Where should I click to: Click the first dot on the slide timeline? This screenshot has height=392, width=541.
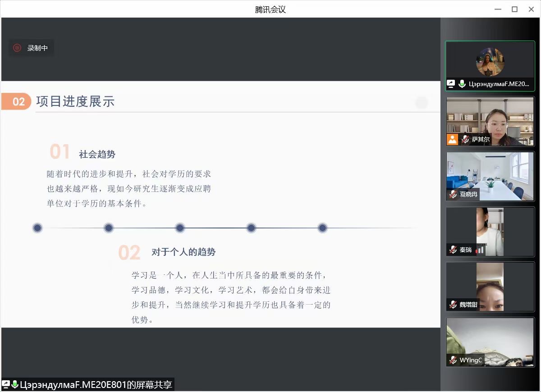[x=37, y=228]
